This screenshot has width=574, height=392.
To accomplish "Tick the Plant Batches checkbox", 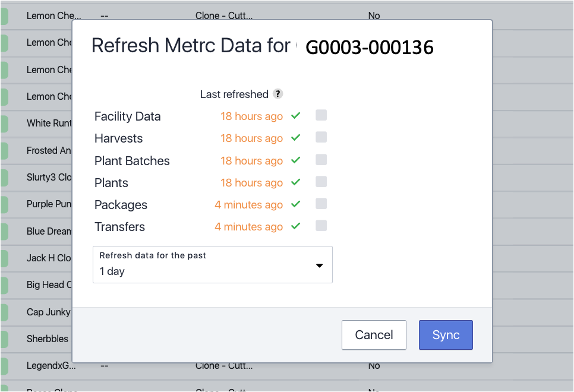I will tap(321, 160).
